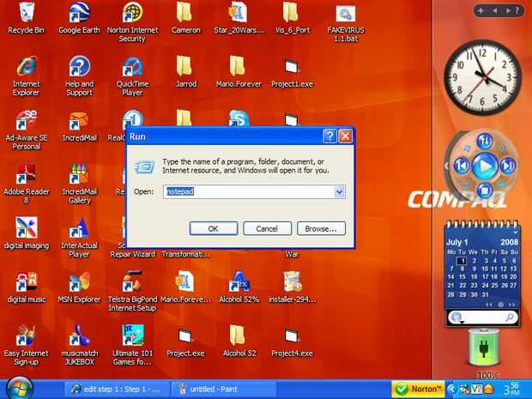Launch Alcohol 52% shortcut
The width and height of the screenshot is (532, 399).
239,287
